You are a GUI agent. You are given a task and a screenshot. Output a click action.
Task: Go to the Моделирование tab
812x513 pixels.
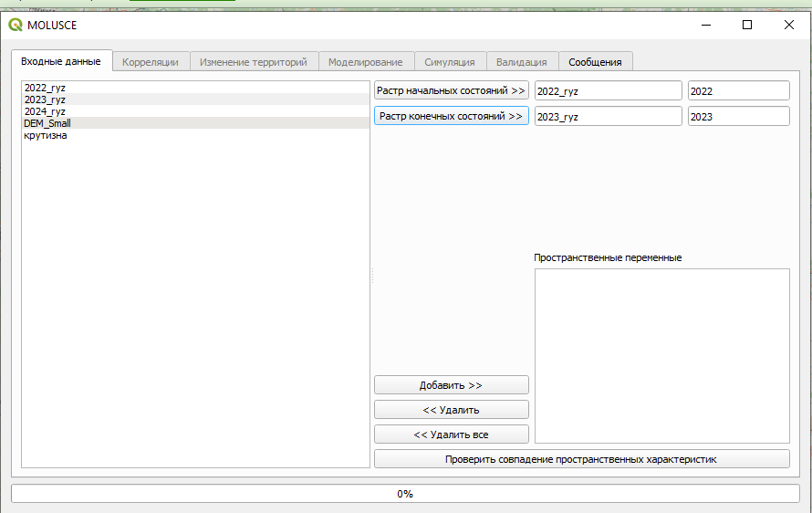(x=366, y=62)
